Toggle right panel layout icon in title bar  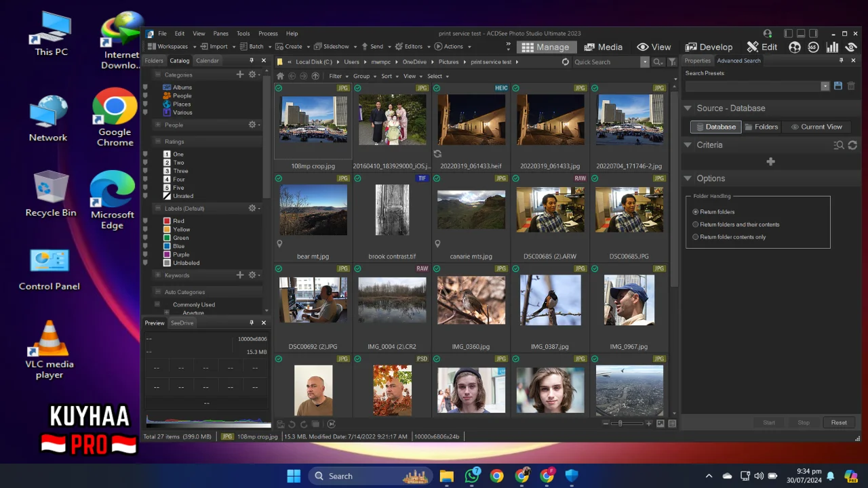point(814,33)
